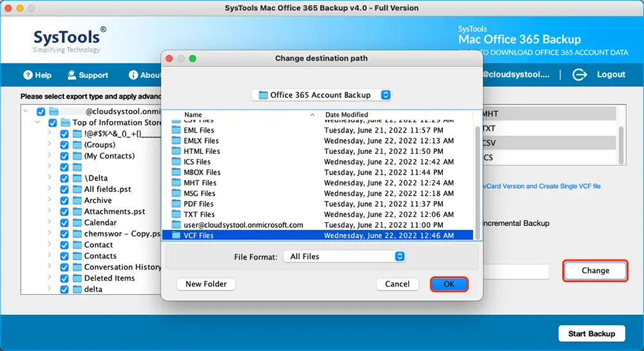
Task: Click the Support person icon
Action: tap(72, 75)
